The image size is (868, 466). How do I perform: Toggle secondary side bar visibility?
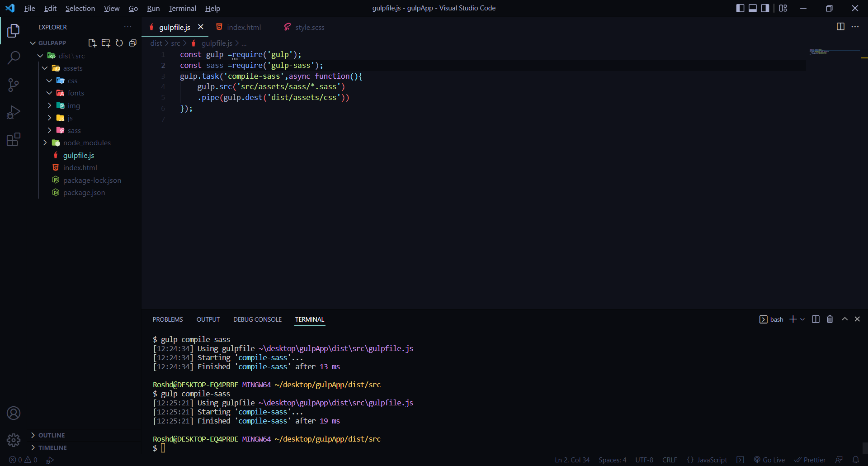765,8
